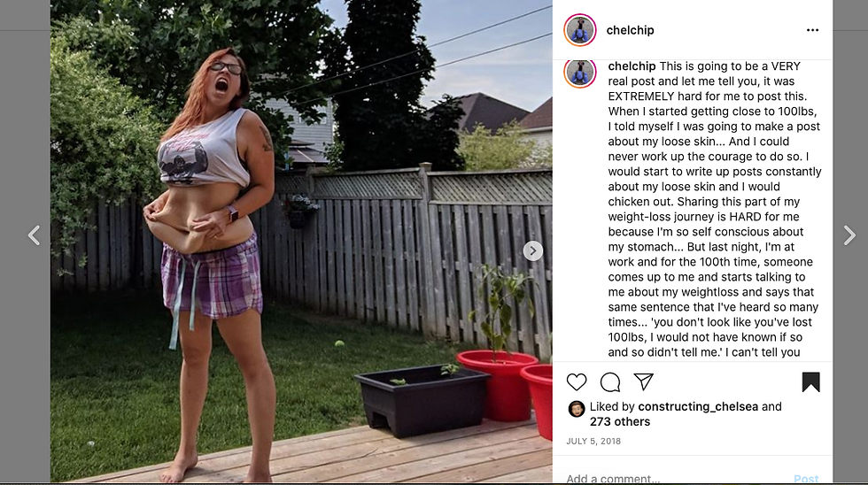The height and width of the screenshot is (485, 868).
Task: Open chelchip username in caption text
Action: point(632,66)
